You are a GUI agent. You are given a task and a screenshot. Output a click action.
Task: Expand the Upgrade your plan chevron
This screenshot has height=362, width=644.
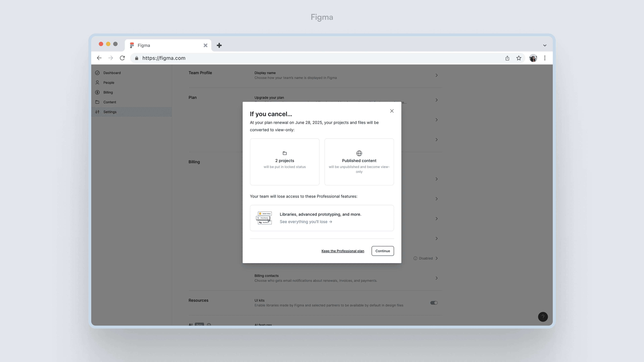click(437, 100)
